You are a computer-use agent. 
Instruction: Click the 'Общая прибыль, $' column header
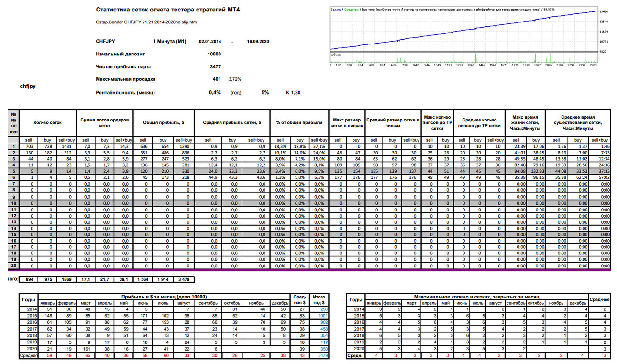tap(164, 122)
